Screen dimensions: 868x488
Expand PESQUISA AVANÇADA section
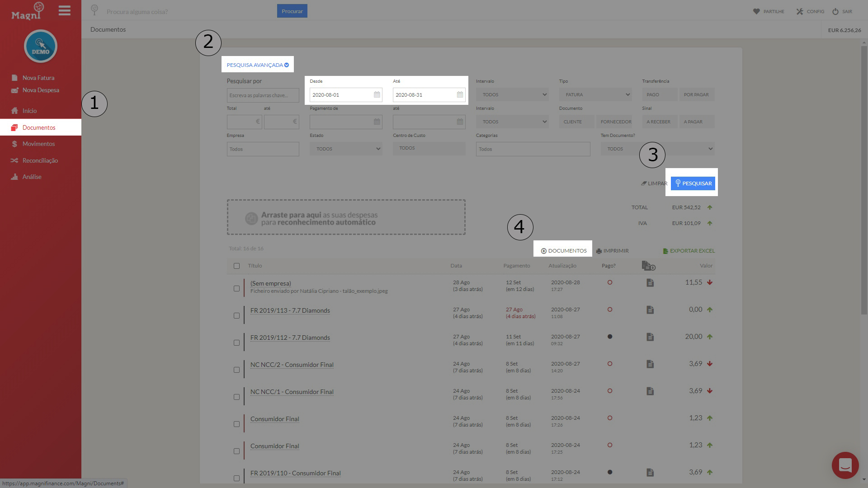258,65
